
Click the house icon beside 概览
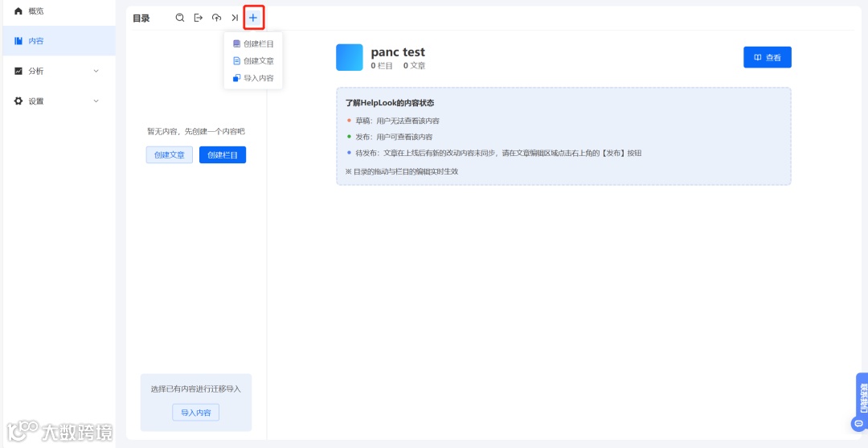18,11
